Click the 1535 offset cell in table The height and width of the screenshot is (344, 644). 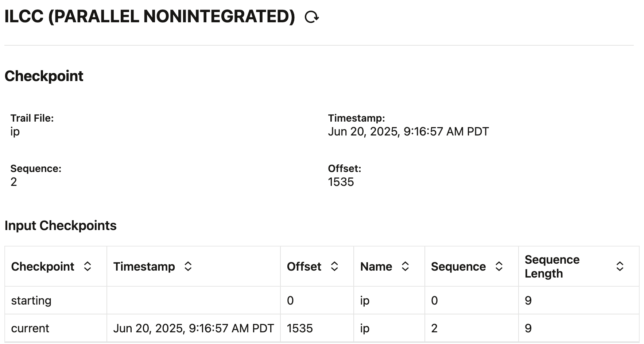tap(300, 328)
